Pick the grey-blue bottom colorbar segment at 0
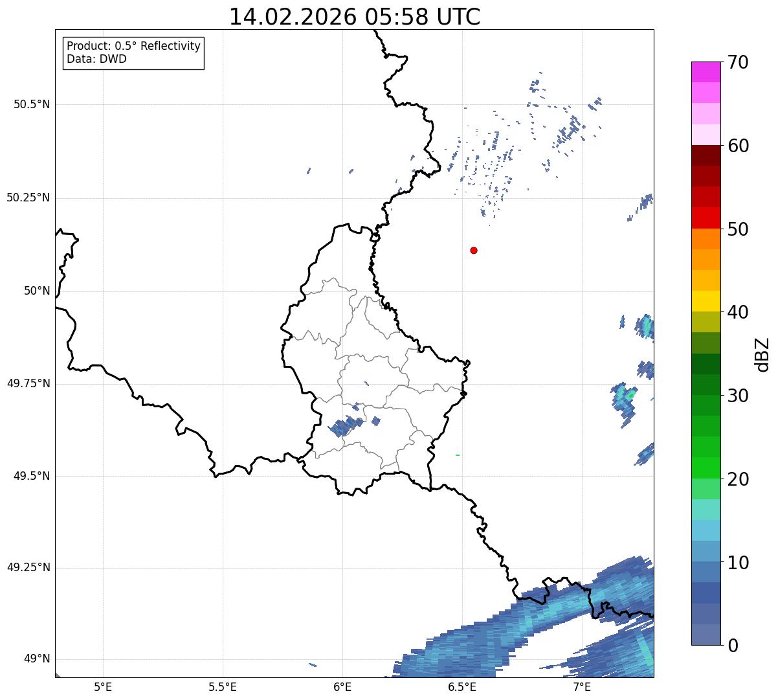This screenshot has height=700, width=778. coord(706,635)
